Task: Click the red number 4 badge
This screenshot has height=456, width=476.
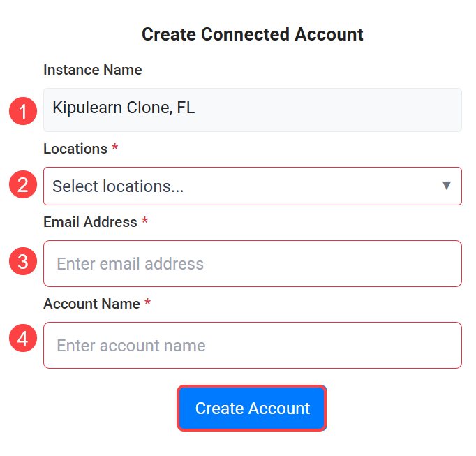Action: click(x=23, y=339)
